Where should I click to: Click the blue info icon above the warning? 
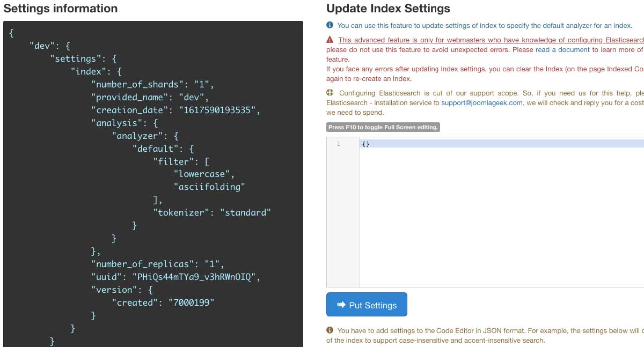330,25
